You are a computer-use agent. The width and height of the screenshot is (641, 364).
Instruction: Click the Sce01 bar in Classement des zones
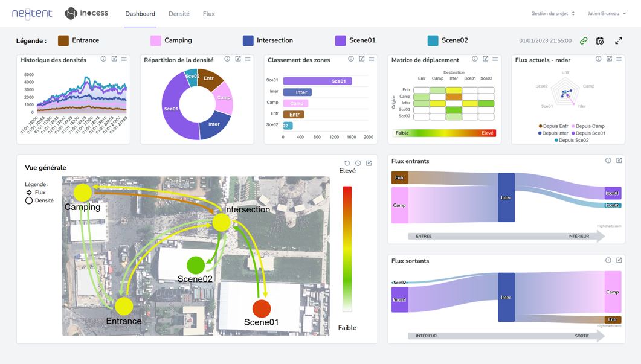pyautogui.click(x=318, y=81)
